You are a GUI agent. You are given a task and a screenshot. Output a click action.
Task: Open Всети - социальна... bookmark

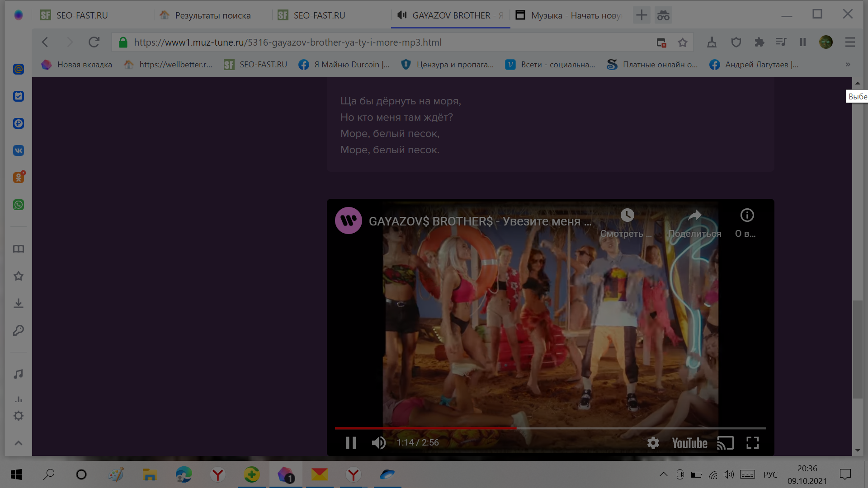pos(550,65)
